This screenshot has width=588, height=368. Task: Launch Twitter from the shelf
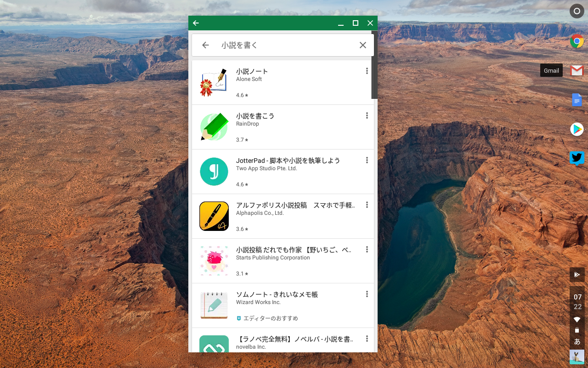(577, 158)
